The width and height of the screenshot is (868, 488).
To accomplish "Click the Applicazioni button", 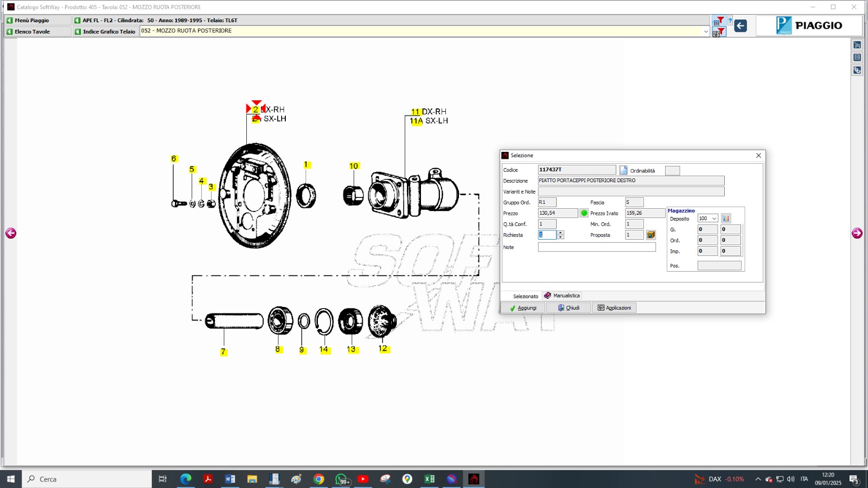I will pos(614,308).
